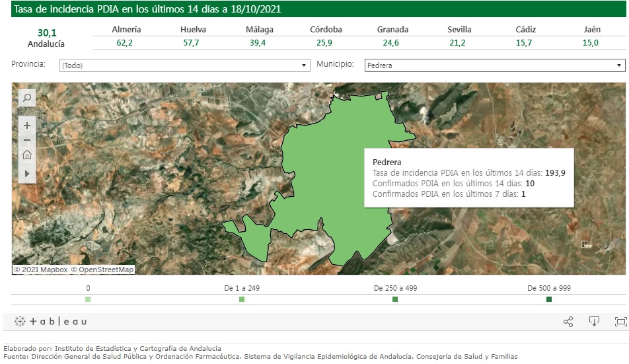The height and width of the screenshot is (364, 629).
Task: Click the Málaga incidence figure 39,4
Action: (260, 42)
